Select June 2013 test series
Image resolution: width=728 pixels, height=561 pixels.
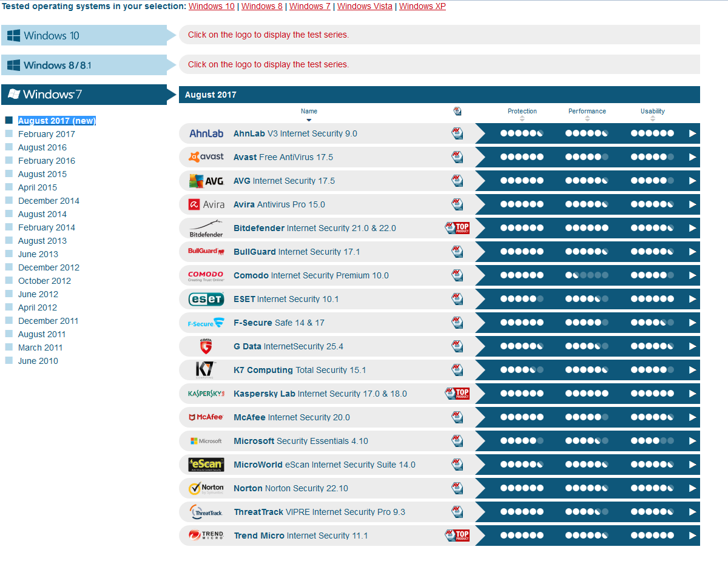pyautogui.click(x=38, y=254)
